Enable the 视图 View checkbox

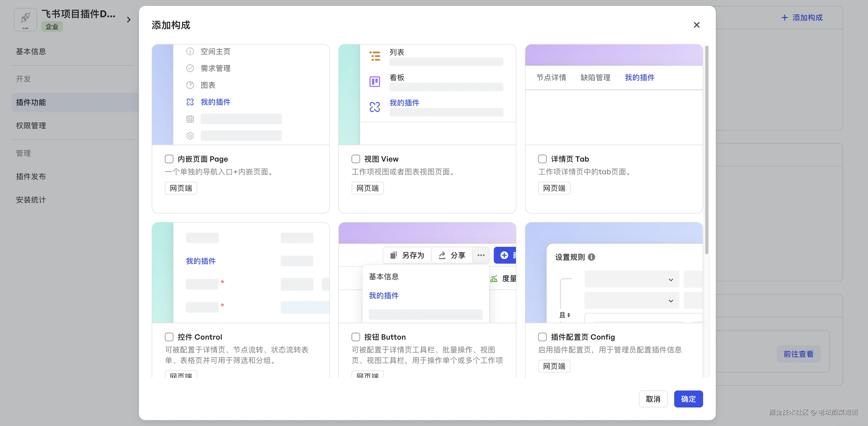[356, 159]
